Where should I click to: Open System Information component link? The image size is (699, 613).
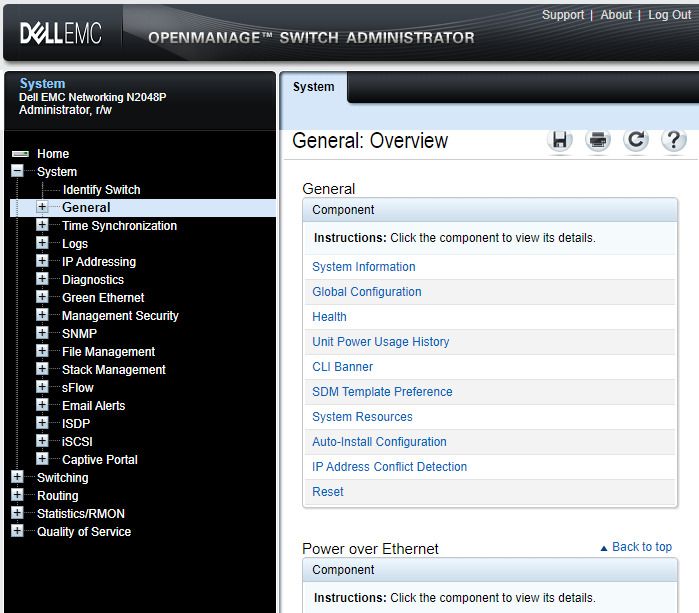(x=364, y=267)
